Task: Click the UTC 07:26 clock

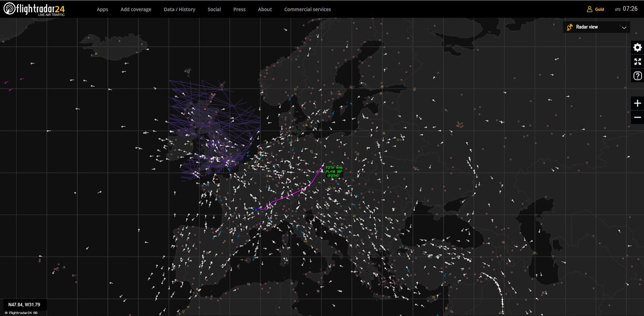Action: point(626,9)
